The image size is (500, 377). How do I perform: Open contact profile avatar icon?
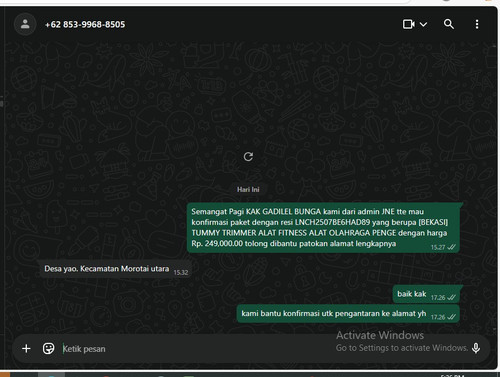25,24
